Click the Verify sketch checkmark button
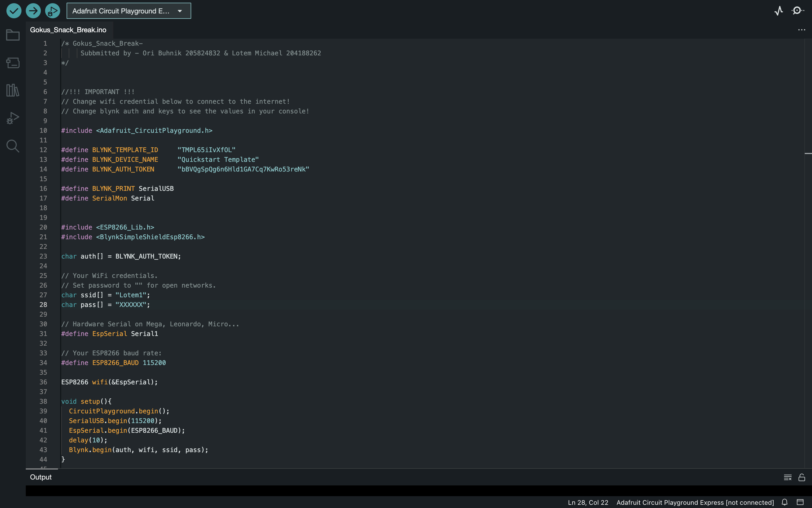This screenshot has width=812, height=508. coord(14,11)
